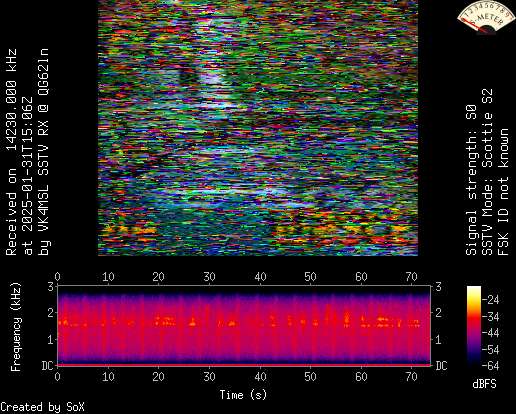The height and width of the screenshot is (414, 516).
Task: Click the decoded SSTV image
Action: 258,128
